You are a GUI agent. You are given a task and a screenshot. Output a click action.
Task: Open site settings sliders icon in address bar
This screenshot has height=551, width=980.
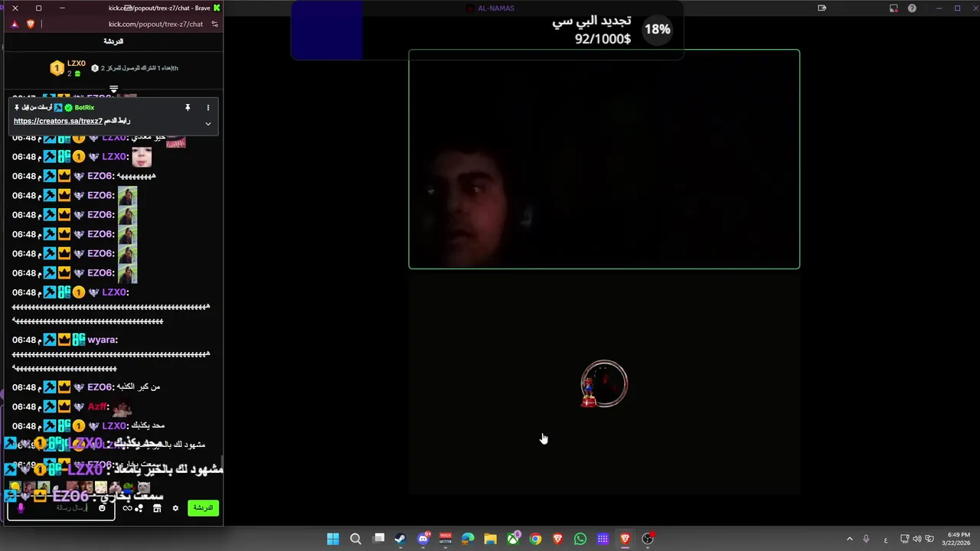click(x=215, y=24)
